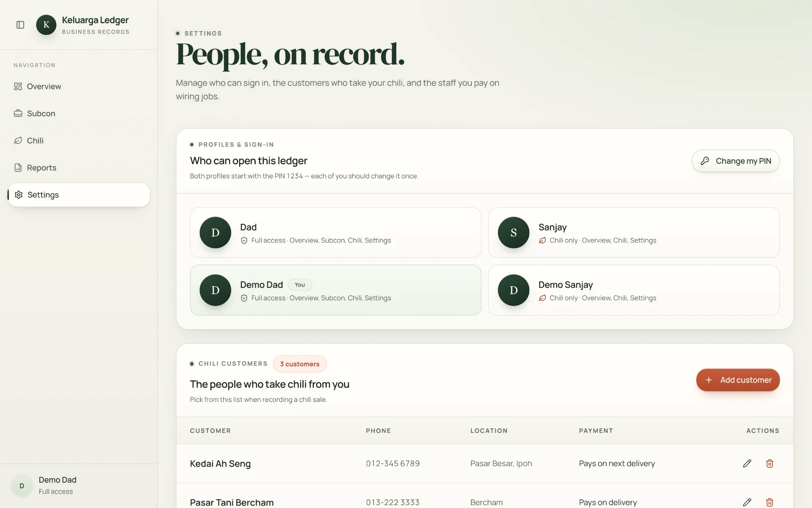812x508 pixels.
Task: Click the Reports document icon
Action: click(18, 167)
